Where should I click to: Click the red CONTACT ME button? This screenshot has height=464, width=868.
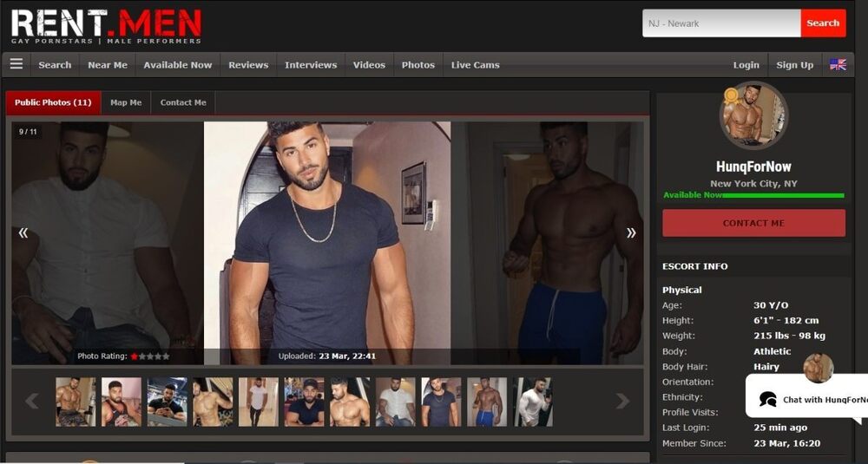753,223
